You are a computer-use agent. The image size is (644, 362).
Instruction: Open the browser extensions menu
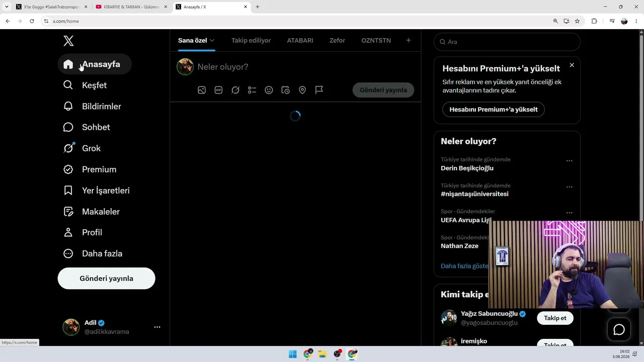click(594, 21)
